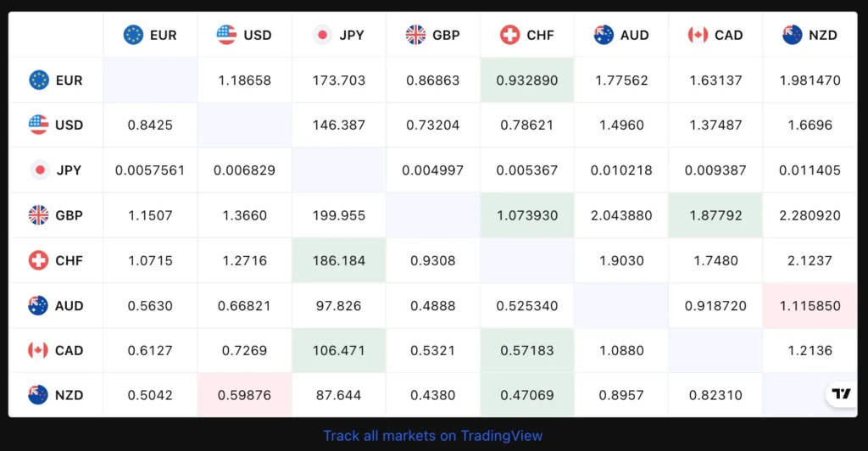The width and height of the screenshot is (868, 451).
Task: Click the USD flag icon in header row
Action: [226, 35]
